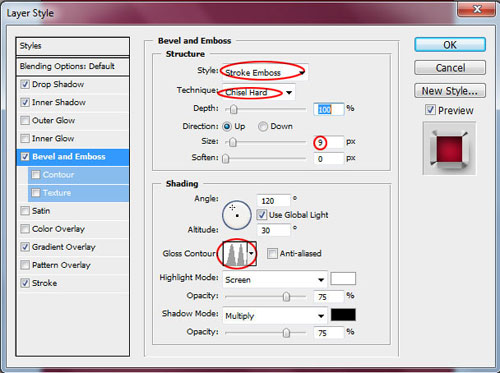This screenshot has height=373, width=500.
Task: Click the Highlight Opacity slider handle
Action: pos(286,296)
